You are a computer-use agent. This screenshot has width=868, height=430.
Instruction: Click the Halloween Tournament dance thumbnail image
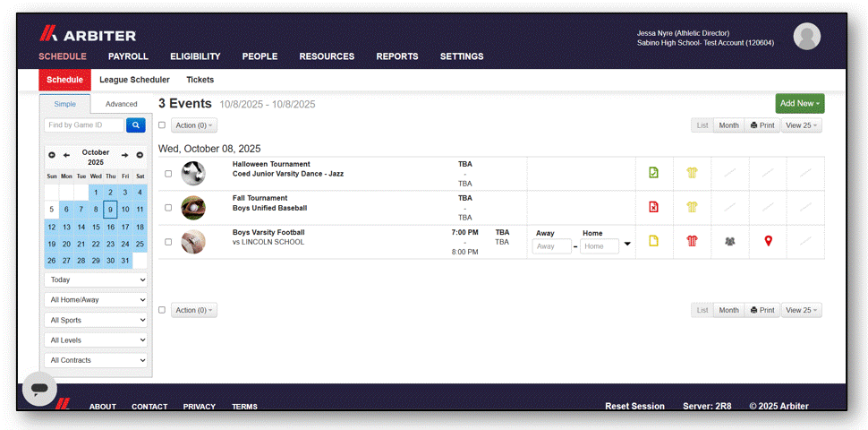coord(193,174)
